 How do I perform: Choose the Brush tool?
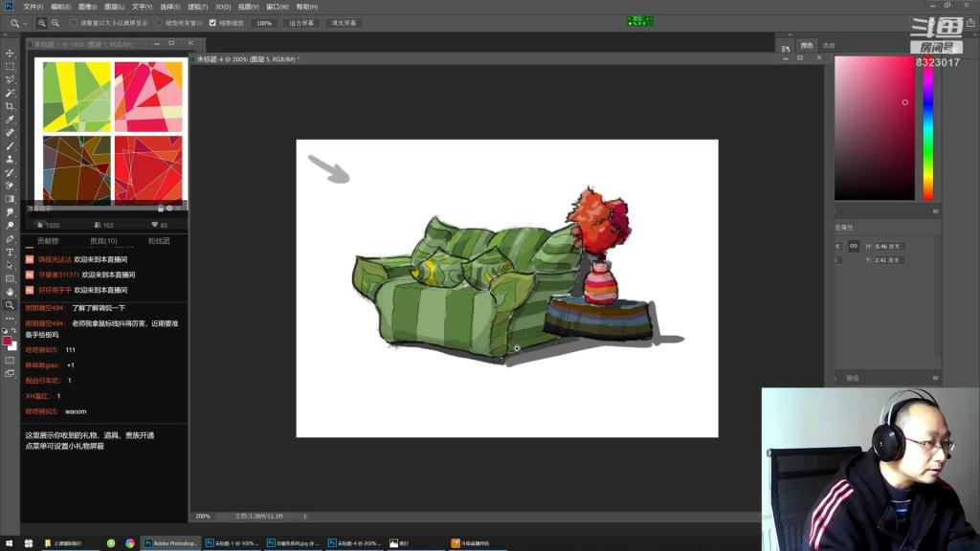pos(11,146)
